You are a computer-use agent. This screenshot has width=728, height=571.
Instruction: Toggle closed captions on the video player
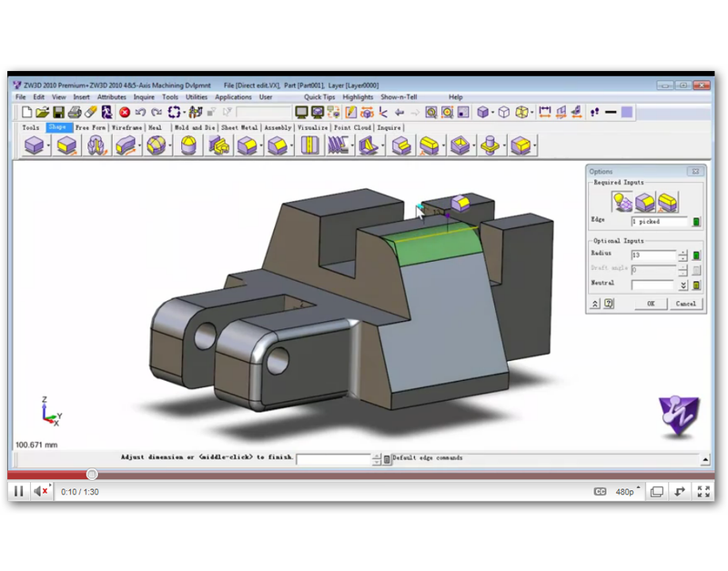click(x=600, y=492)
